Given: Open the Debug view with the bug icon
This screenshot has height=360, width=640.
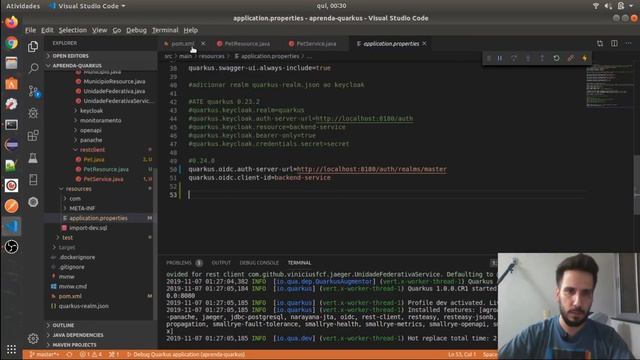Looking at the screenshot, I should pyautogui.click(x=33, y=113).
